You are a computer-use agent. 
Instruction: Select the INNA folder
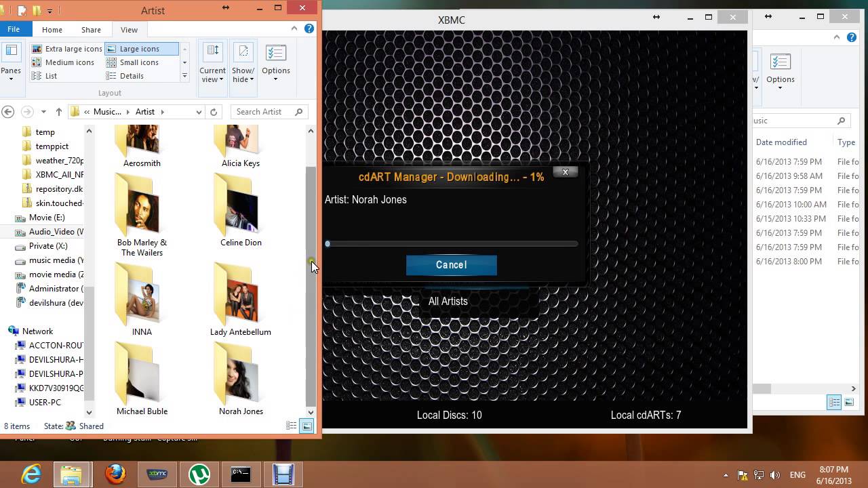point(142,300)
